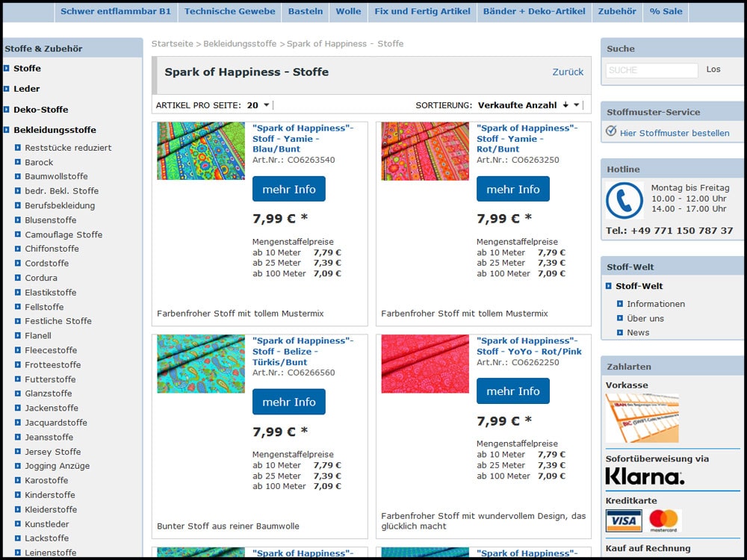Click the blue telephone hotline icon

point(624,201)
